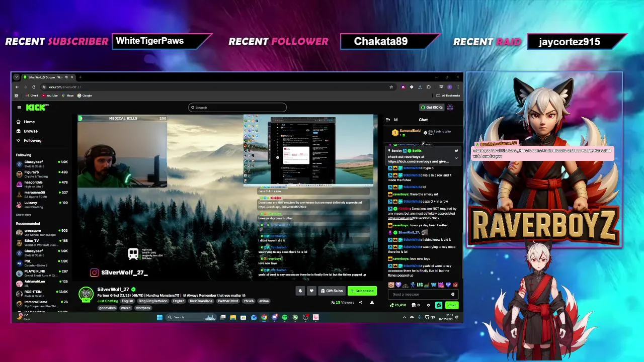
Task: Open the YouTube bookmark
Action: (x=50, y=96)
